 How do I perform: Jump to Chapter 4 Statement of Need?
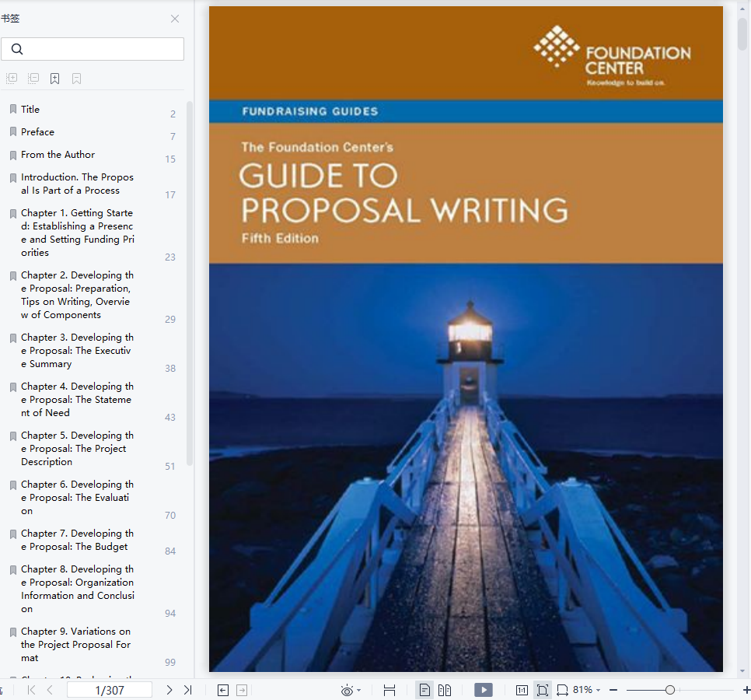pyautogui.click(x=77, y=400)
